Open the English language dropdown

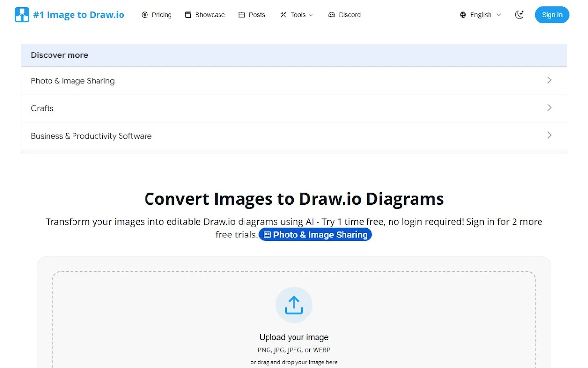(x=481, y=15)
